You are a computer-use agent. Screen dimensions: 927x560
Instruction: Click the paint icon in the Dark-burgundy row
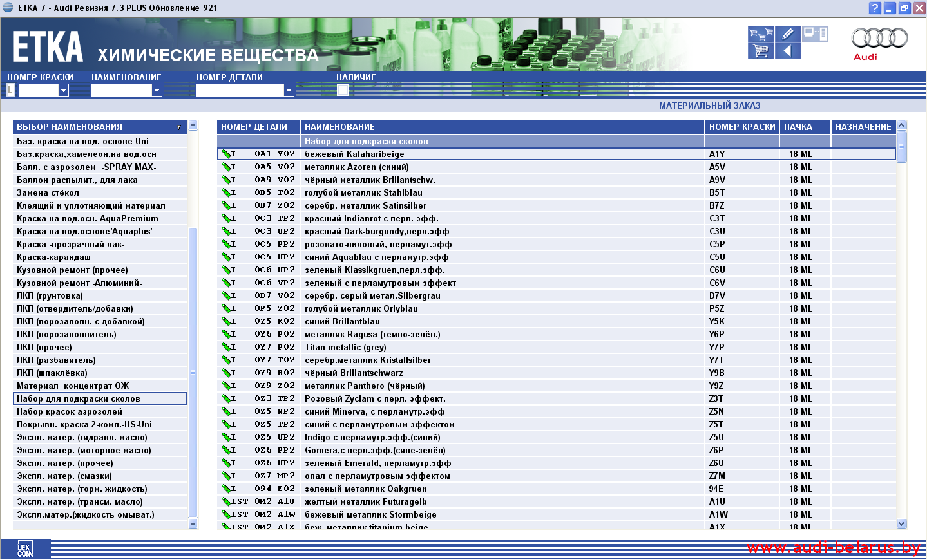click(x=225, y=231)
